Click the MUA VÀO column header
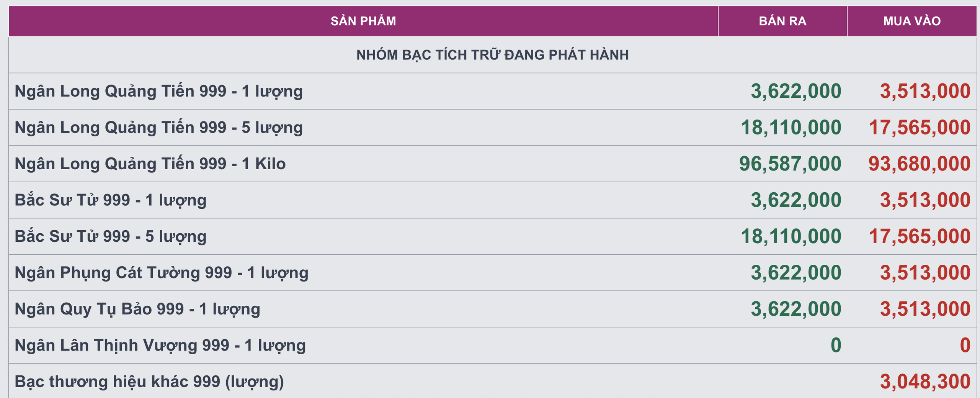Screen dimensions: 980x398 click(x=912, y=21)
